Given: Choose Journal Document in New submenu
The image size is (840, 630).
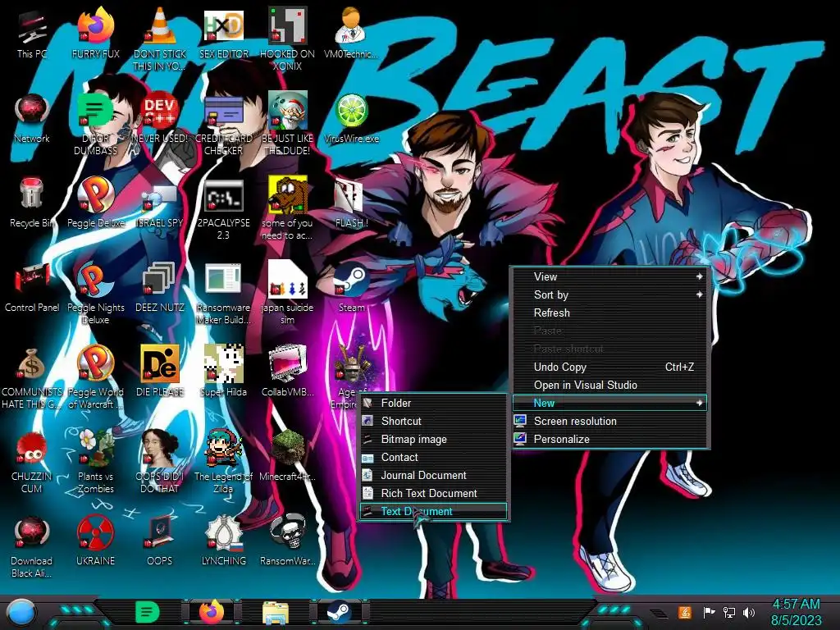Looking at the screenshot, I should [433, 475].
